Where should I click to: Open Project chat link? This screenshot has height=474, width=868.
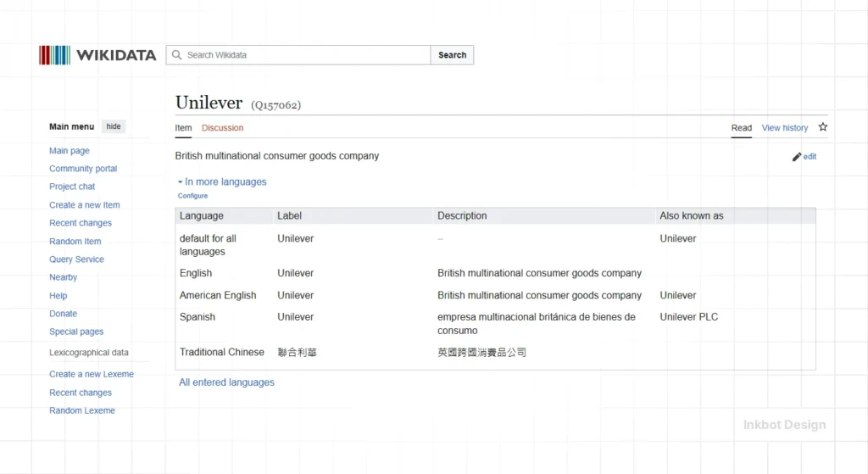(72, 187)
